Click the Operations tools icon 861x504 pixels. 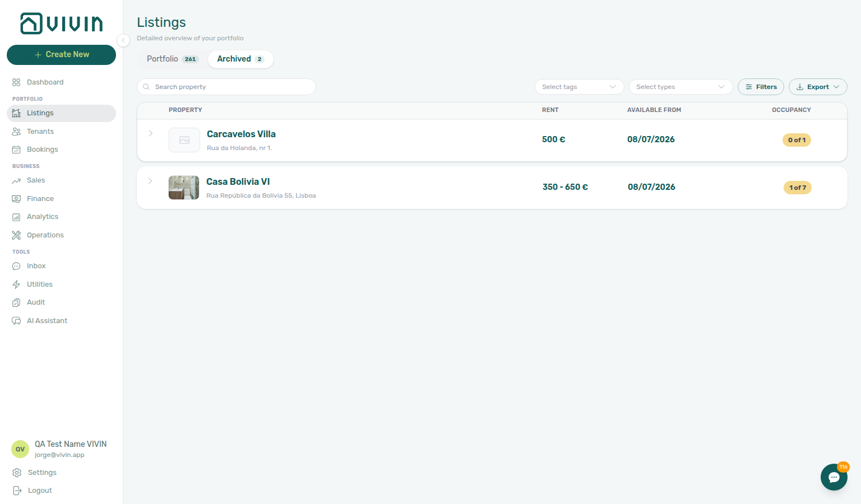16,235
